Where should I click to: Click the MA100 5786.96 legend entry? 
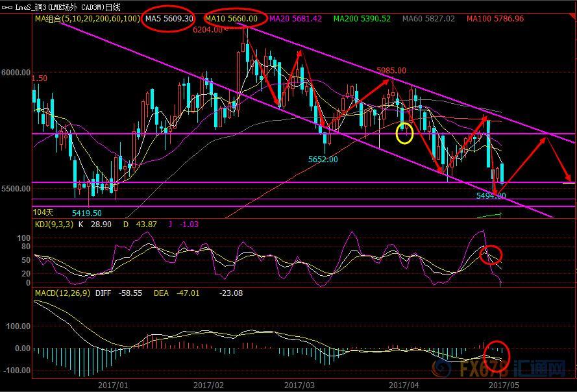[x=493, y=19]
